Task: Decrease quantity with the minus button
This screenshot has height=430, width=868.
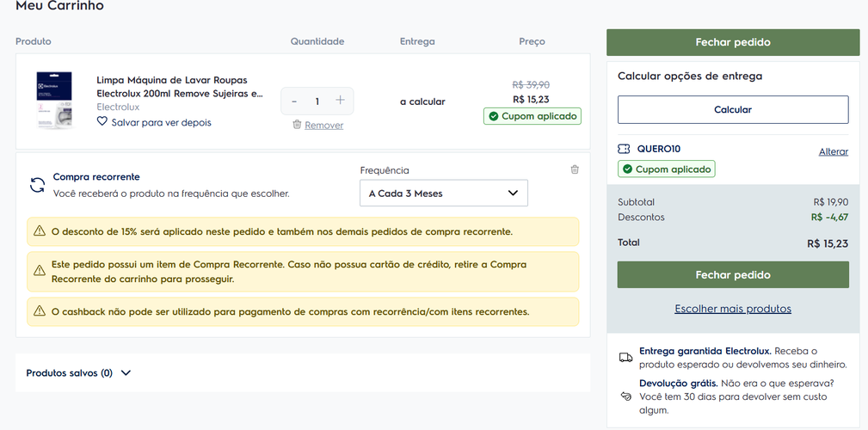Action: 294,101
